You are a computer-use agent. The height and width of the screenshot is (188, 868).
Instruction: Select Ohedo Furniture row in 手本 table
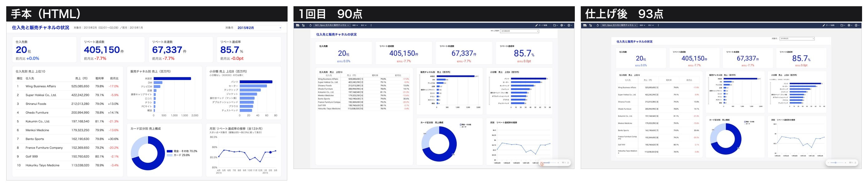[67, 112]
